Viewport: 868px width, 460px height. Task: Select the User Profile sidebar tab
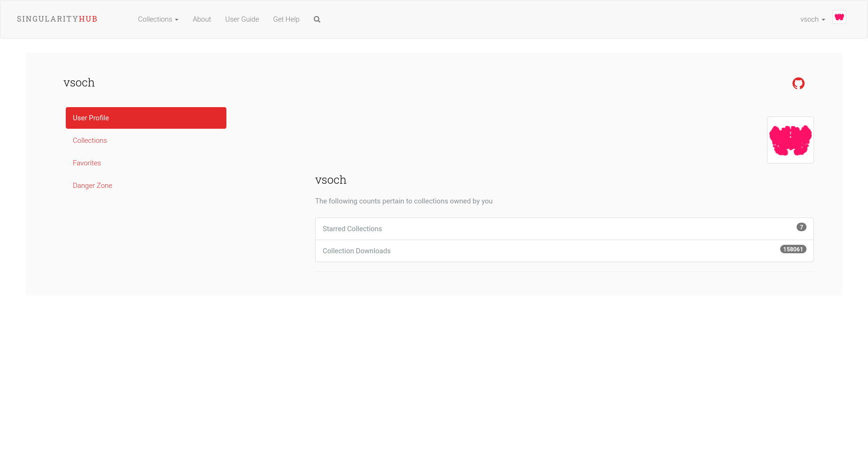(146, 118)
